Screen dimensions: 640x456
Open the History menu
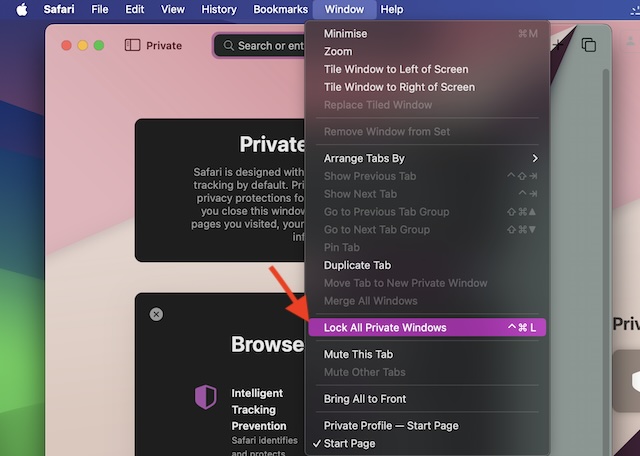pyautogui.click(x=219, y=9)
